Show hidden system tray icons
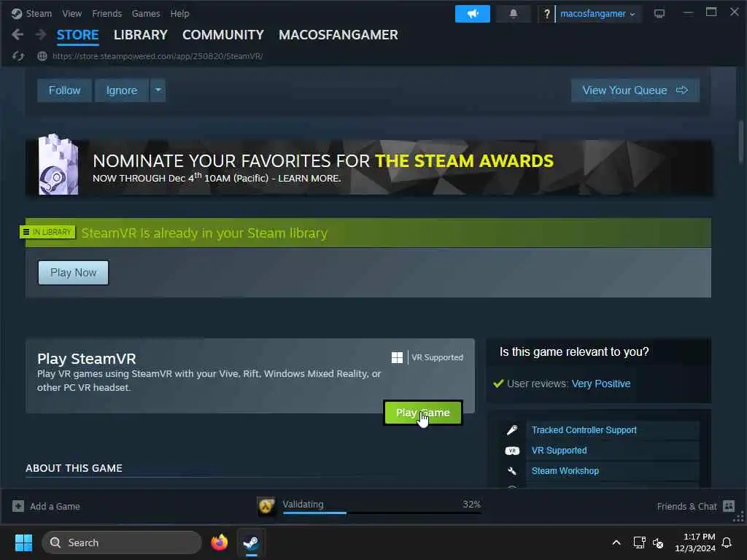This screenshot has width=747, height=560. 616,542
